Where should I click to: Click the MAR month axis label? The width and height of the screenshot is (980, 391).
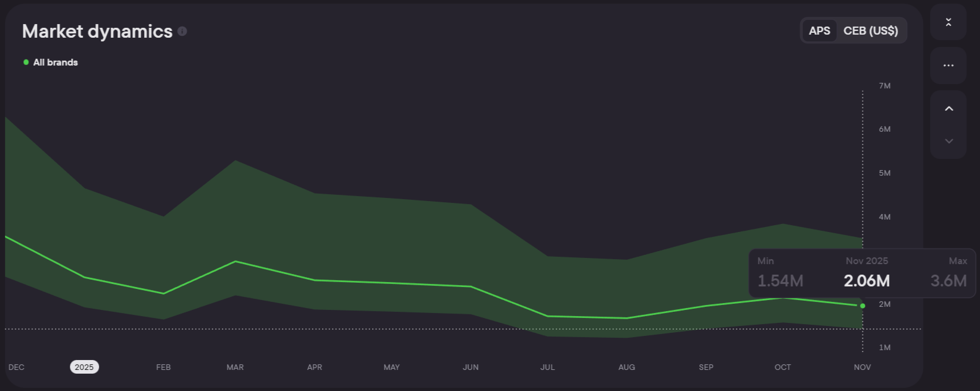point(235,367)
